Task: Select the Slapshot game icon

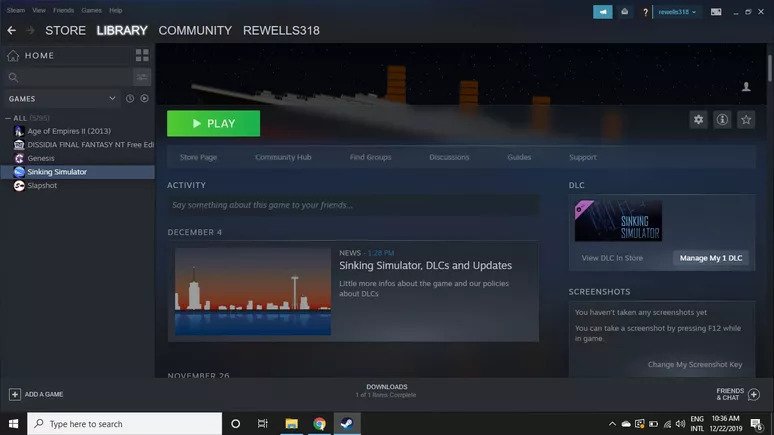Action: pos(19,186)
